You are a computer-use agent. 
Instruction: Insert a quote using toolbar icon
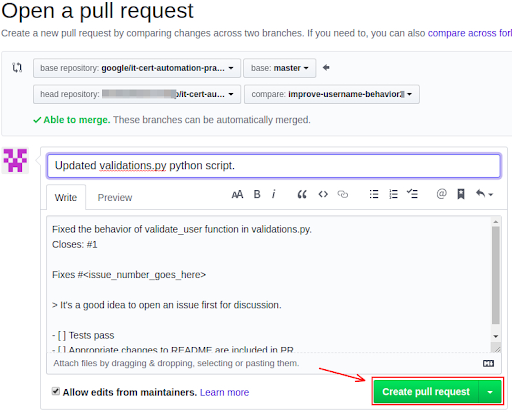coord(302,194)
